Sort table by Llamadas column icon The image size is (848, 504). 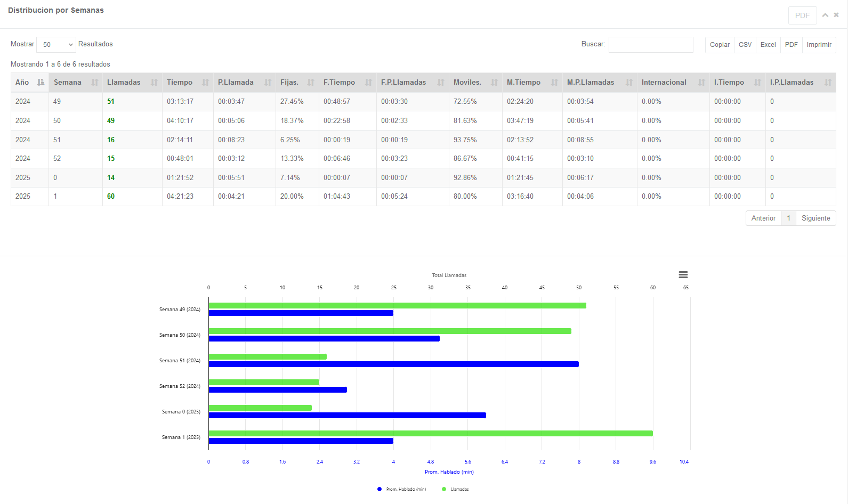(154, 83)
